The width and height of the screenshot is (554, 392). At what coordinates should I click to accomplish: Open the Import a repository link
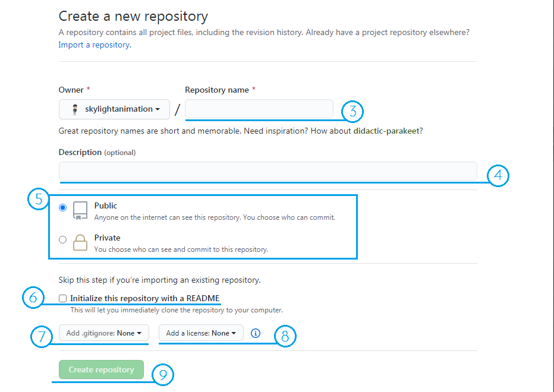[x=93, y=45]
